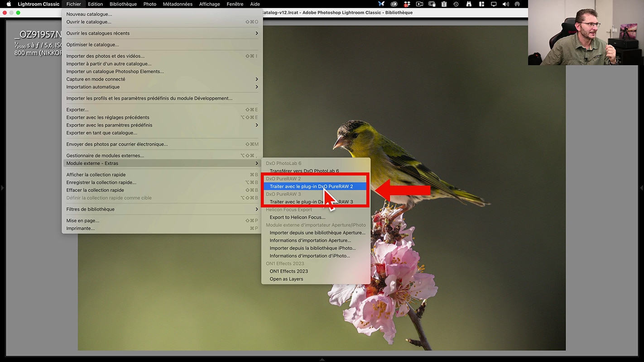Expand Capture en mode connecté submenu
Viewport: 644px width, 362px height.
tap(162, 79)
